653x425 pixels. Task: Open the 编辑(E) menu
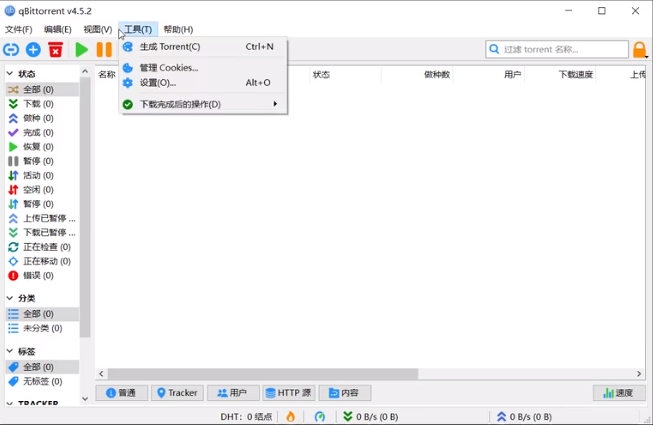coord(57,30)
